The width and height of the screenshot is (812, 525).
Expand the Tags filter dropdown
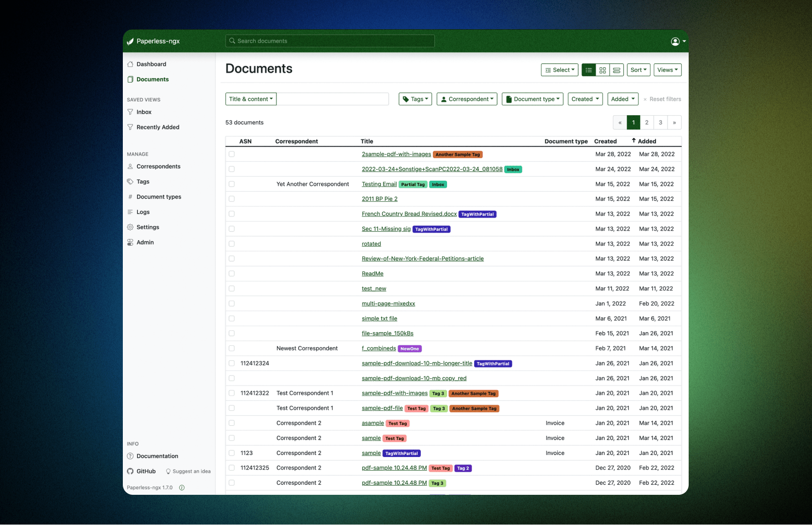[415, 99]
